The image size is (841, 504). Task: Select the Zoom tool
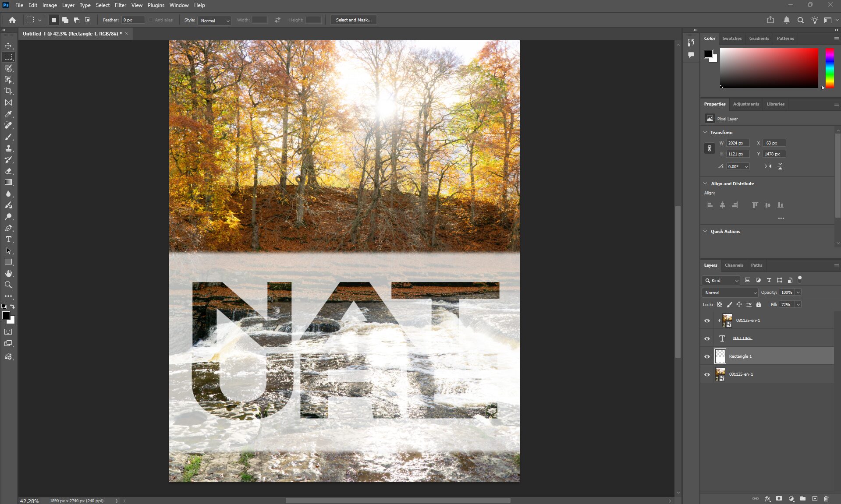pos(8,285)
